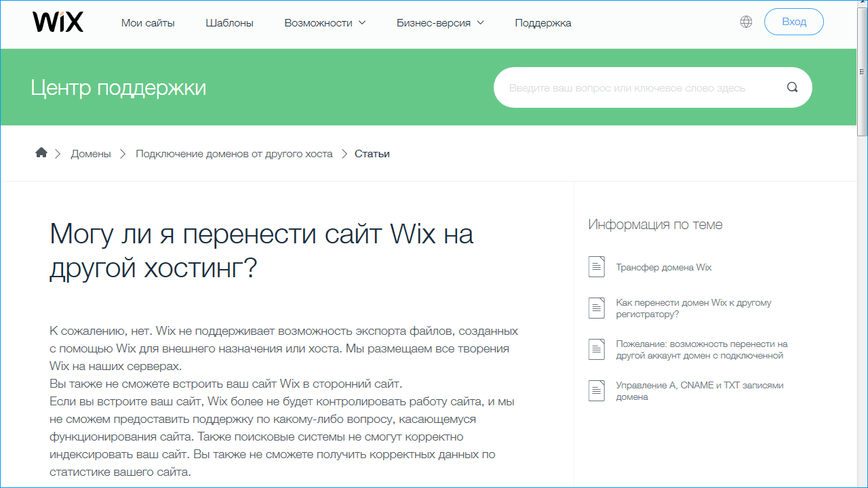The image size is (868, 488).
Task: Open the Домены breadcrumb link
Action: (91, 153)
